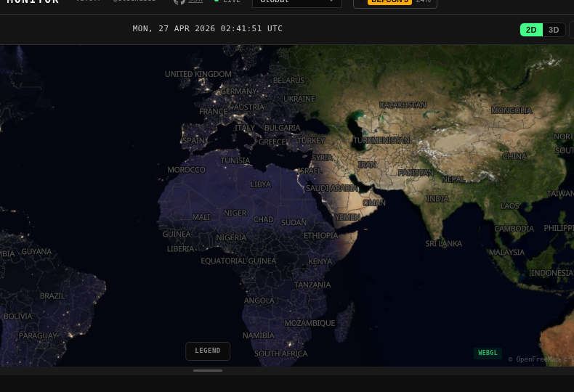The image size is (574, 392).
Task: Select the LAOS label
Action: tap(510, 206)
